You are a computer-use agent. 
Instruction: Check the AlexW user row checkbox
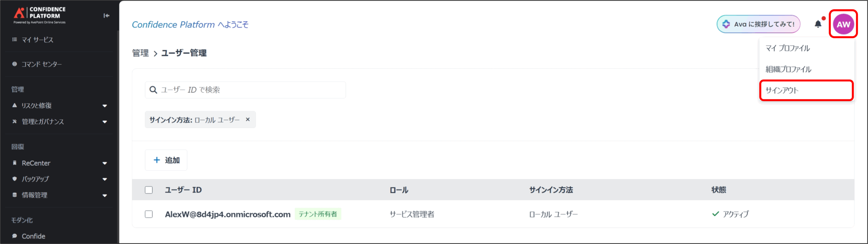point(149,214)
